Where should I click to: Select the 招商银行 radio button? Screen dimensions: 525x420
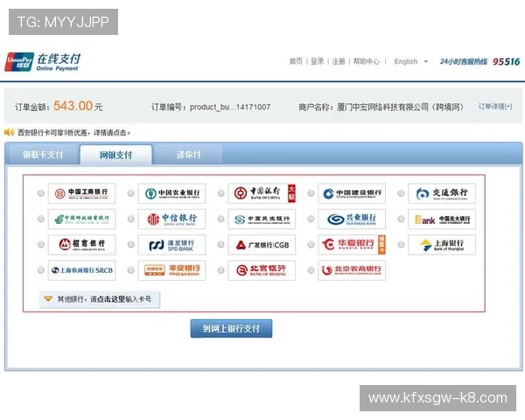click(41, 244)
